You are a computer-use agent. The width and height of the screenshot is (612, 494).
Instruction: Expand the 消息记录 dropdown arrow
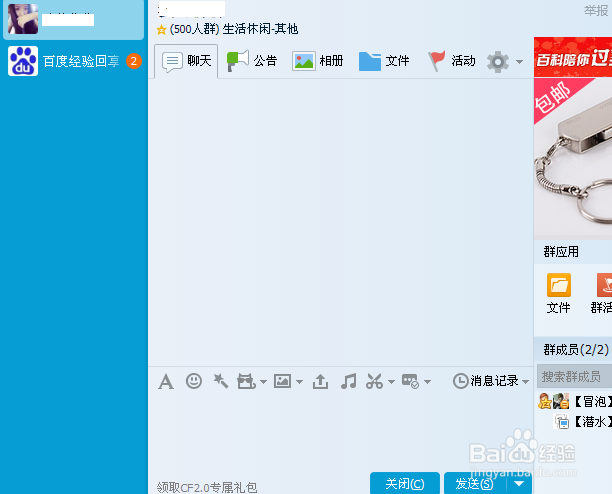525,382
